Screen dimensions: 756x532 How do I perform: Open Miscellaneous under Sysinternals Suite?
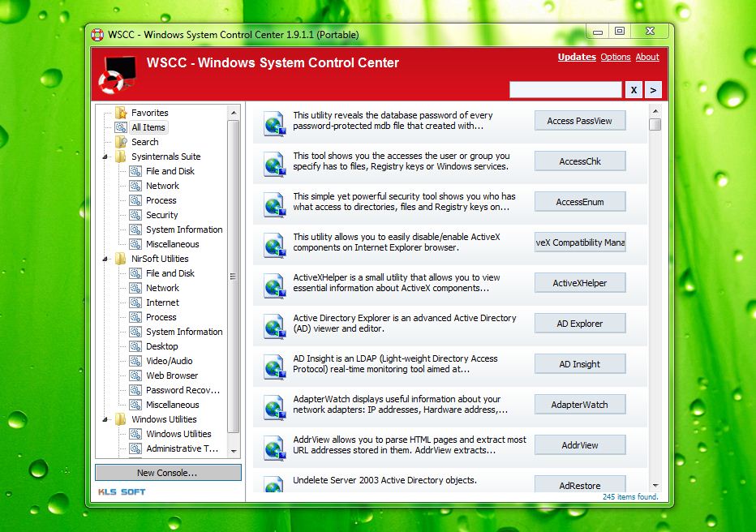tap(173, 244)
